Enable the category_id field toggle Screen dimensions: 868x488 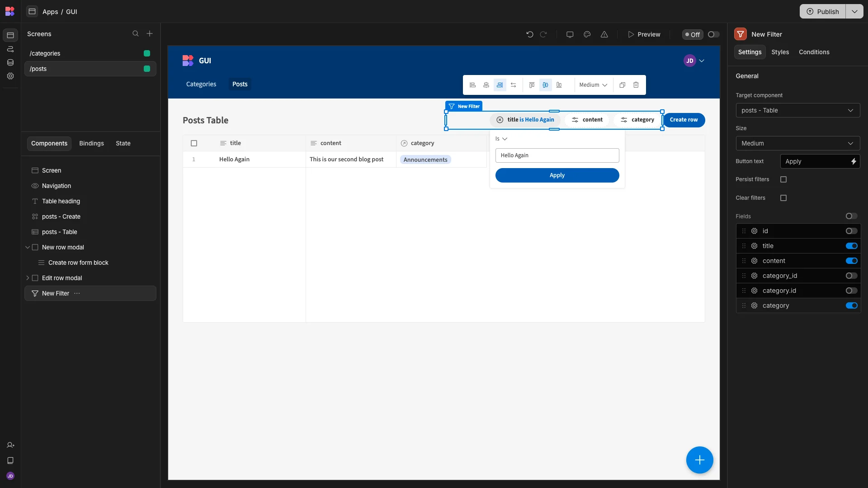tap(851, 276)
